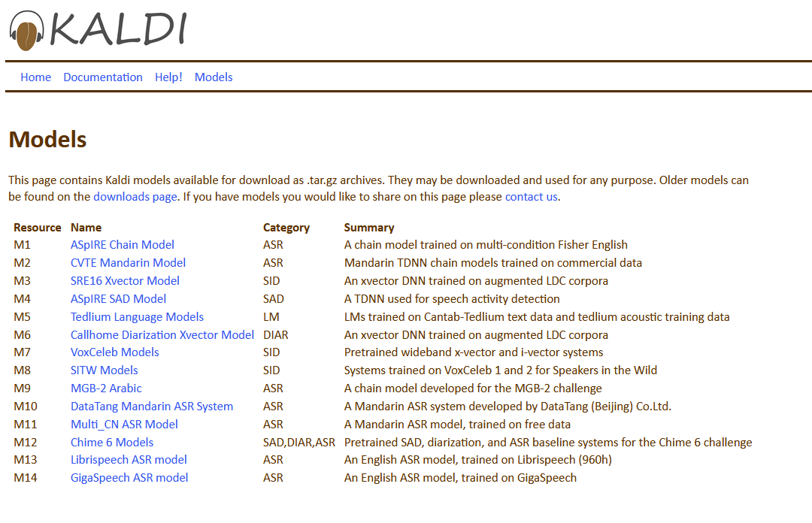
Task: Click the Category column header
Action: [286, 228]
